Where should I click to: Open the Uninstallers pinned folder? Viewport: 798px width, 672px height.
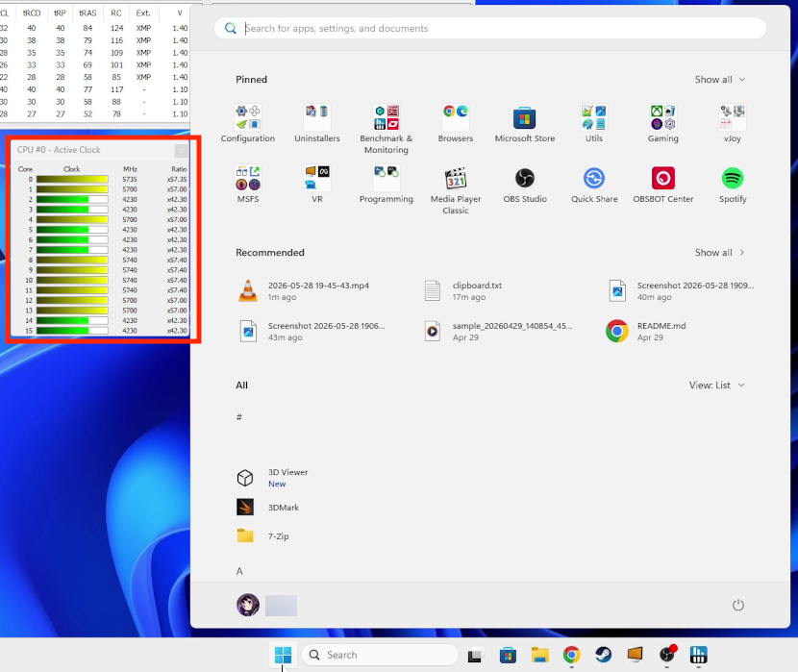click(x=317, y=124)
